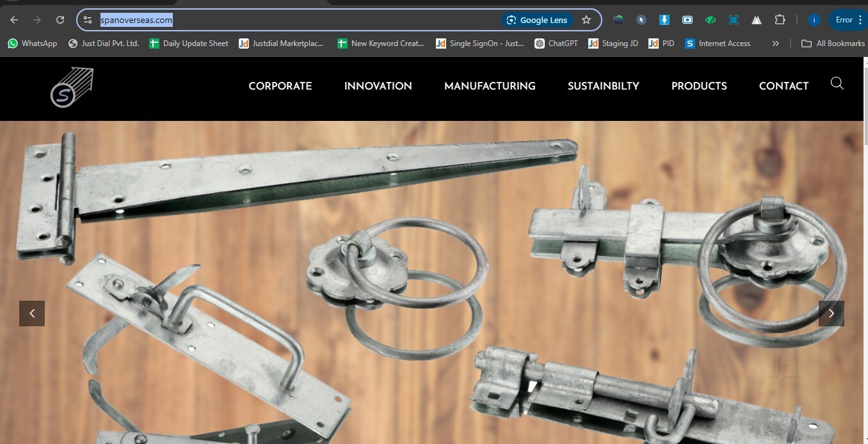Click the Span Overseas logo
Screen dimensions: 868x444
[72, 87]
